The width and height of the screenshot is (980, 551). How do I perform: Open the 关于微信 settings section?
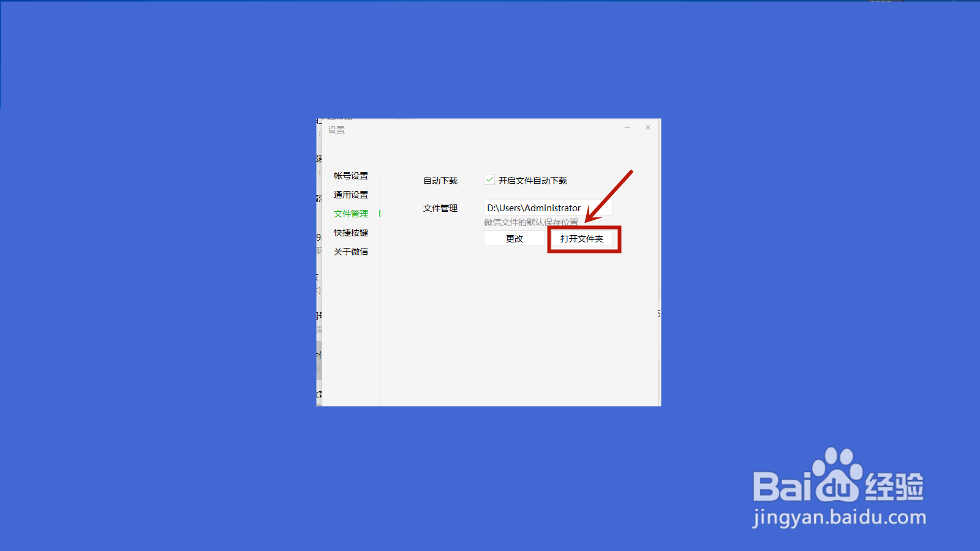[351, 252]
